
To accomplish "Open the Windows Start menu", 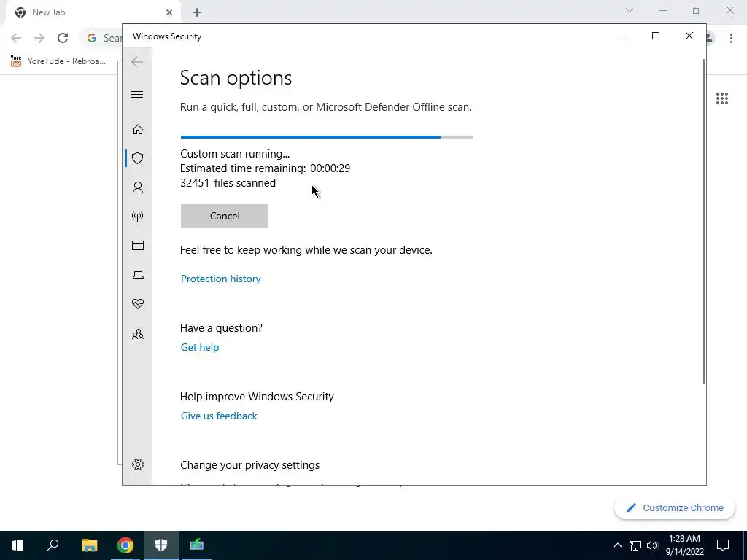I will click(x=18, y=545).
